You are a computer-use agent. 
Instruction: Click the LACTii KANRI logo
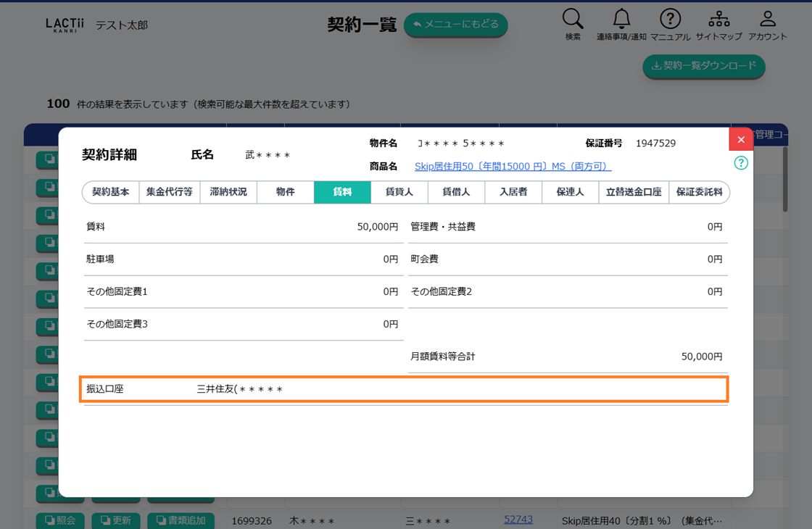[x=65, y=25]
